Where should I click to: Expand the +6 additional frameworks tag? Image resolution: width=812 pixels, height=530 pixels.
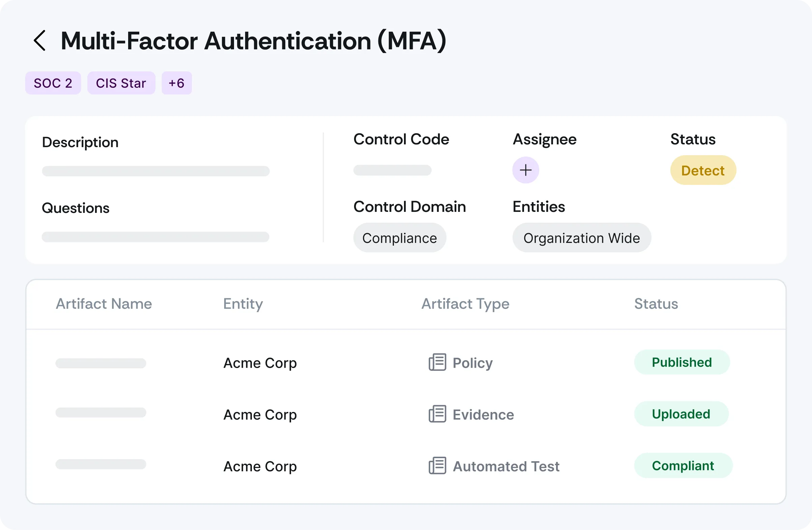click(x=176, y=83)
